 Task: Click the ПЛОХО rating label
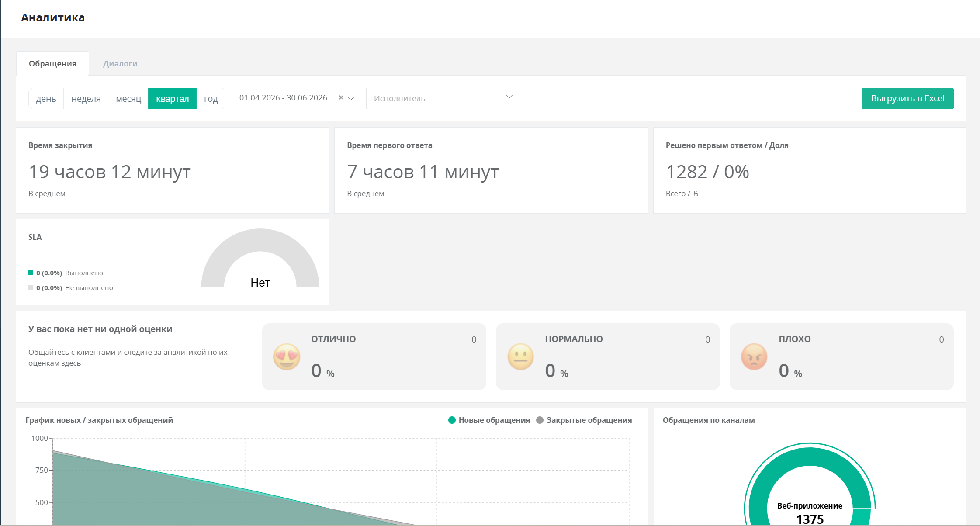[x=795, y=339]
